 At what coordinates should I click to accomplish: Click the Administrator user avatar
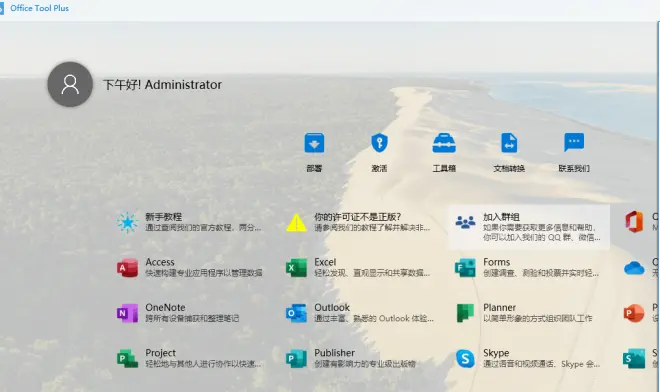[x=70, y=84]
